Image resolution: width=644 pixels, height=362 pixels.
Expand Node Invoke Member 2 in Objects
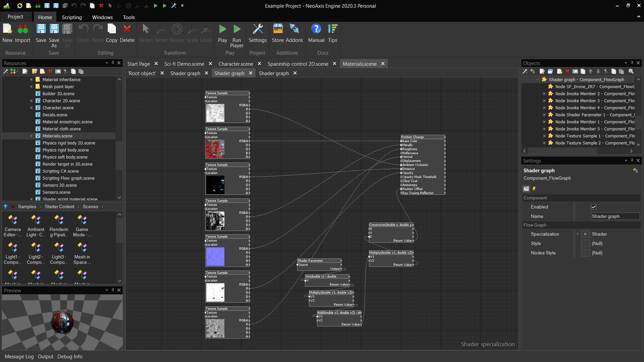544,94
